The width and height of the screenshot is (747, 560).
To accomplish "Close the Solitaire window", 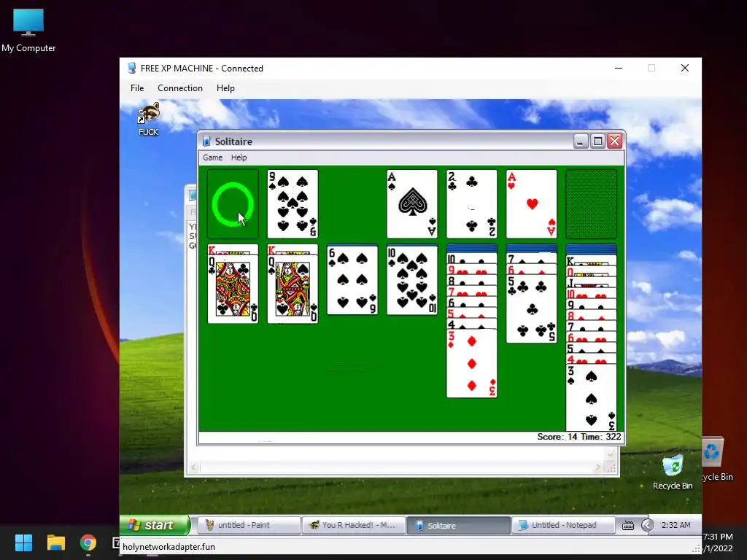I will coord(615,141).
